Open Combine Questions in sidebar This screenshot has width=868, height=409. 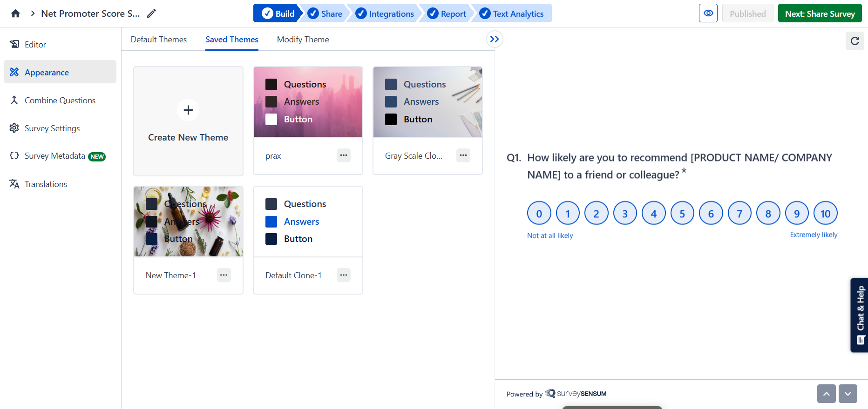[x=60, y=101]
